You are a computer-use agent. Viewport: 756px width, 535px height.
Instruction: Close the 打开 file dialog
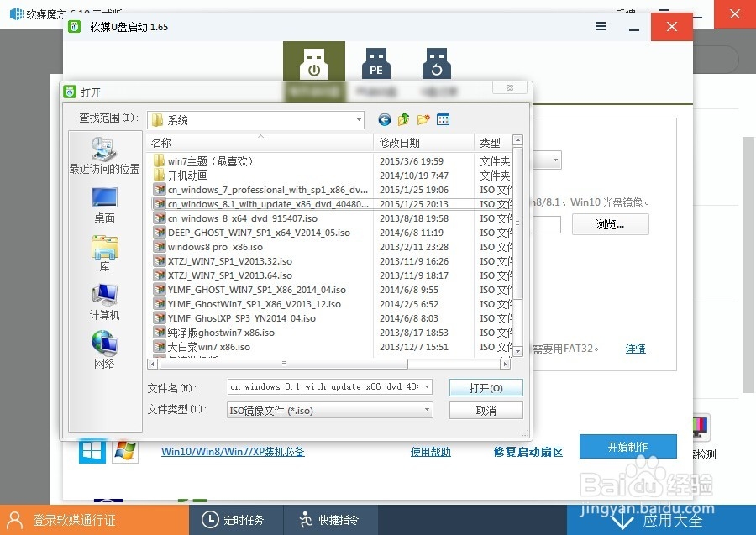(510, 87)
